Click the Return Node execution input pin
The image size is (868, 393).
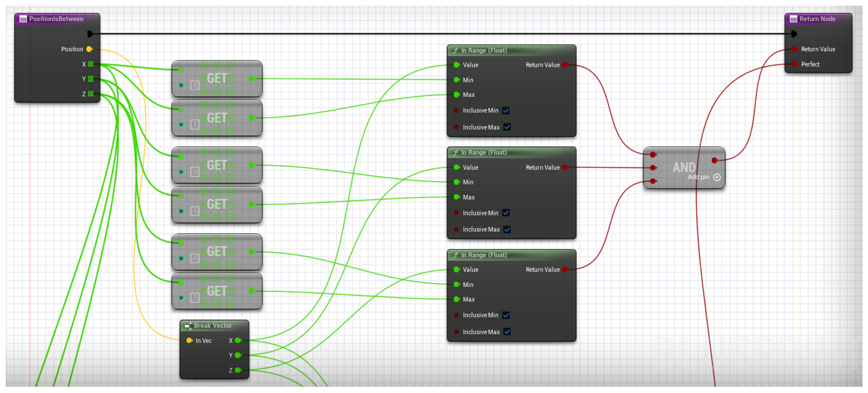(794, 34)
